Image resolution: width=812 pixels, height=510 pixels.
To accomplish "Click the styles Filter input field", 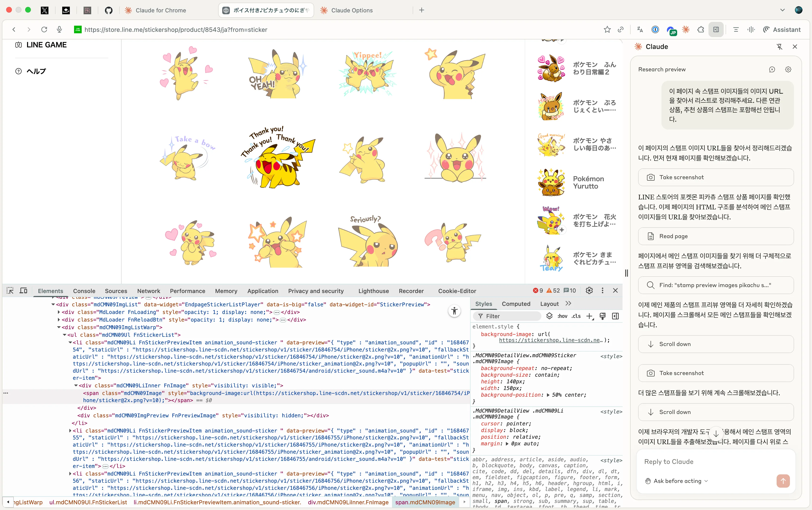I will click(507, 316).
